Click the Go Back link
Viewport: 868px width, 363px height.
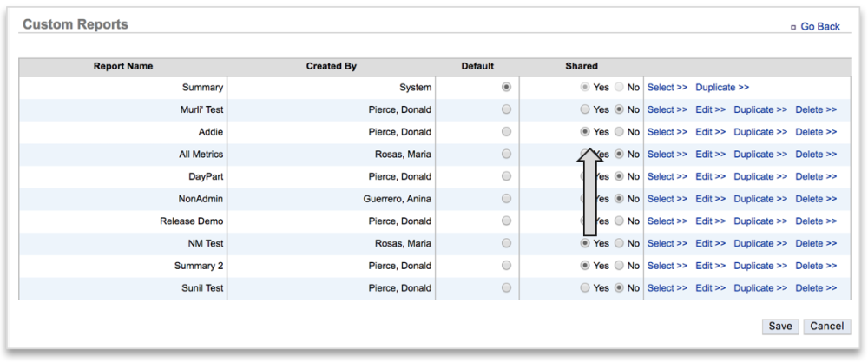(x=819, y=27)
